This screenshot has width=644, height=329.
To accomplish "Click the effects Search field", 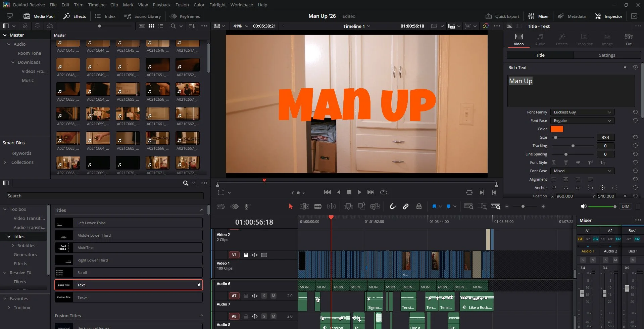I will (x=105, y=196).
